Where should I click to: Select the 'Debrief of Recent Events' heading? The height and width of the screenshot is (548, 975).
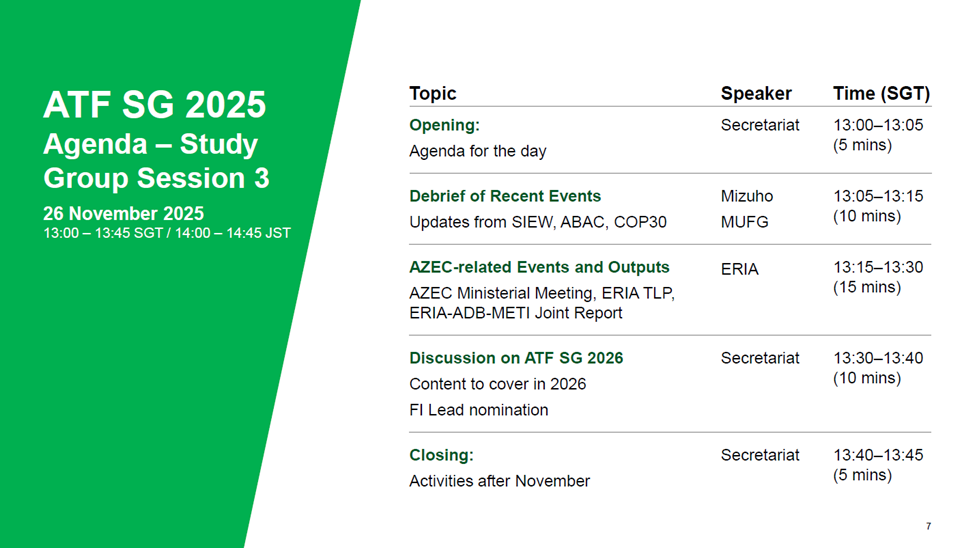(x=505, y=196)
